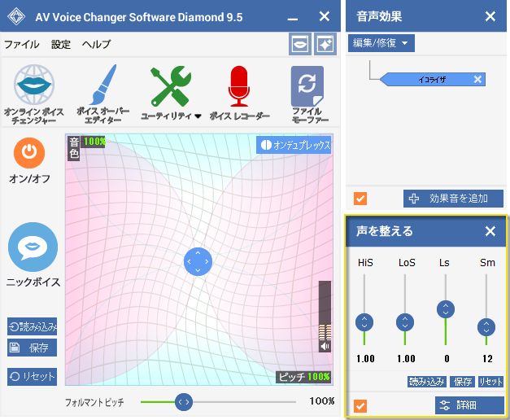Close the 音声効果 panel
The height and width of the screenshot is (420, 510).
click(490, 16)
